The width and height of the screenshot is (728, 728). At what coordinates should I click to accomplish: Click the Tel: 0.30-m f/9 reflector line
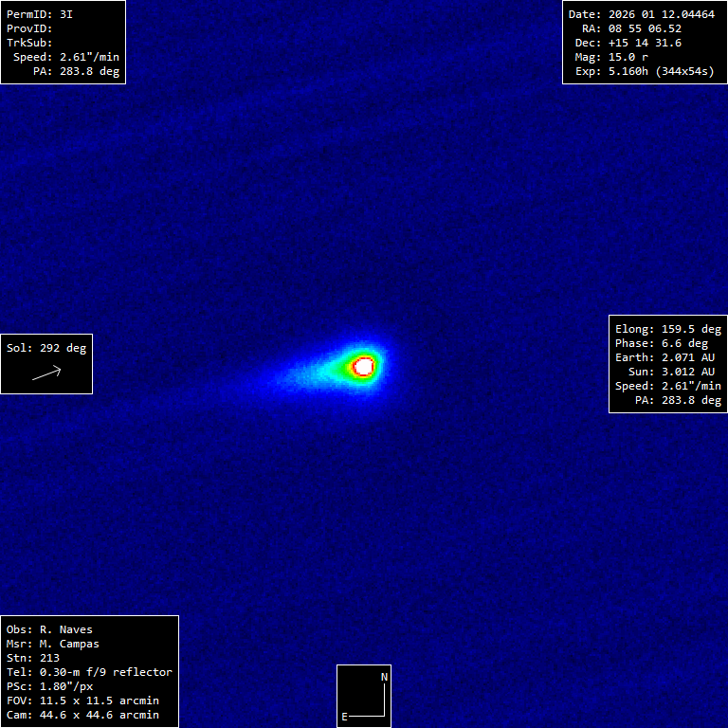(x=89, y=672)
